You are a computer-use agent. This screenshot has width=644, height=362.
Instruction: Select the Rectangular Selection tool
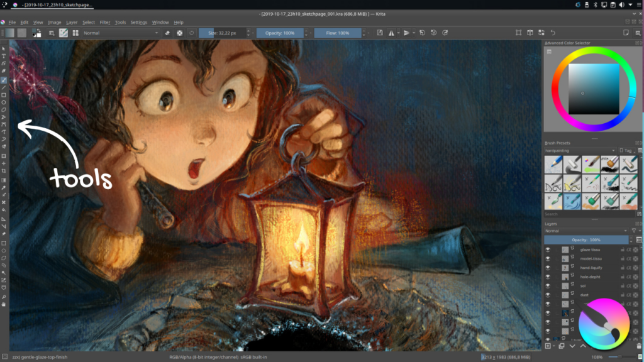click(4, 243)
